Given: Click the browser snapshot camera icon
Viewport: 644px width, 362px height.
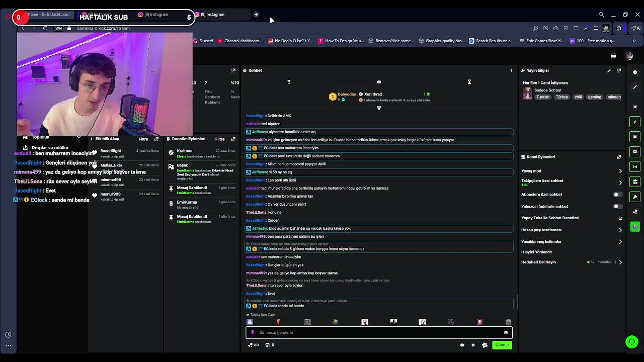Looking at the screenshot, I should tap(555, 28).
